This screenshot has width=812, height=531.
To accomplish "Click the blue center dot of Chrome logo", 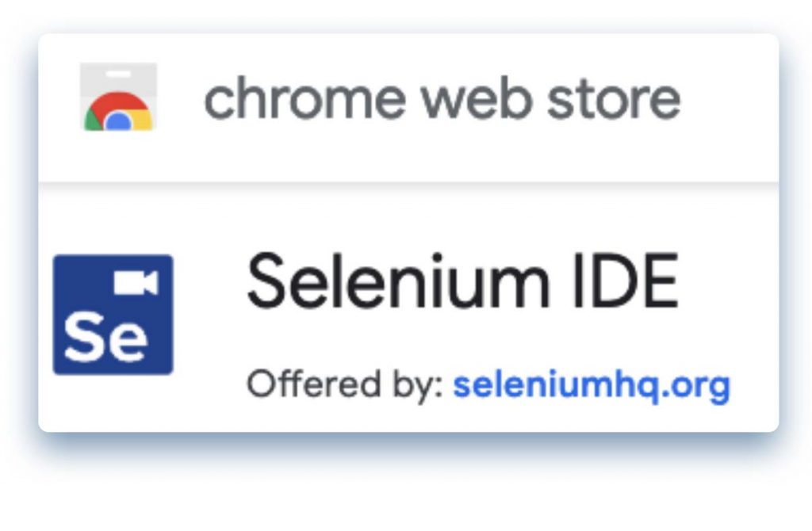I will click(118, 121).
